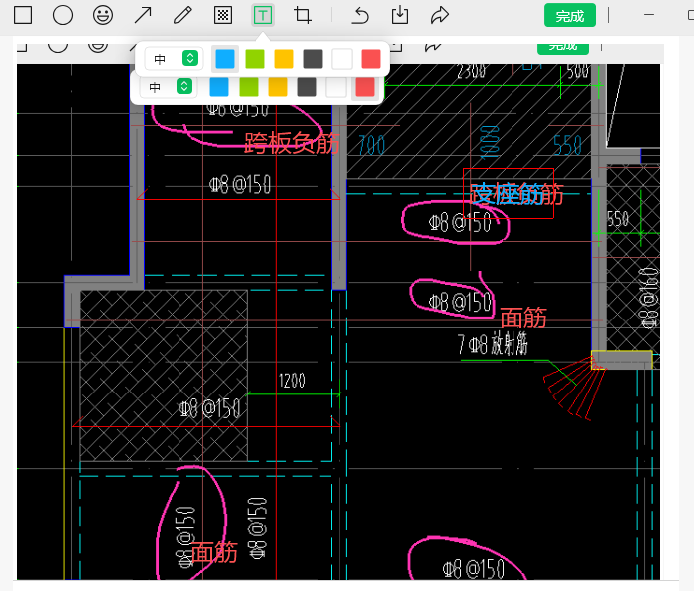Select the arrow drawing tool
694x591 pixels.
(x=143, y=15)
